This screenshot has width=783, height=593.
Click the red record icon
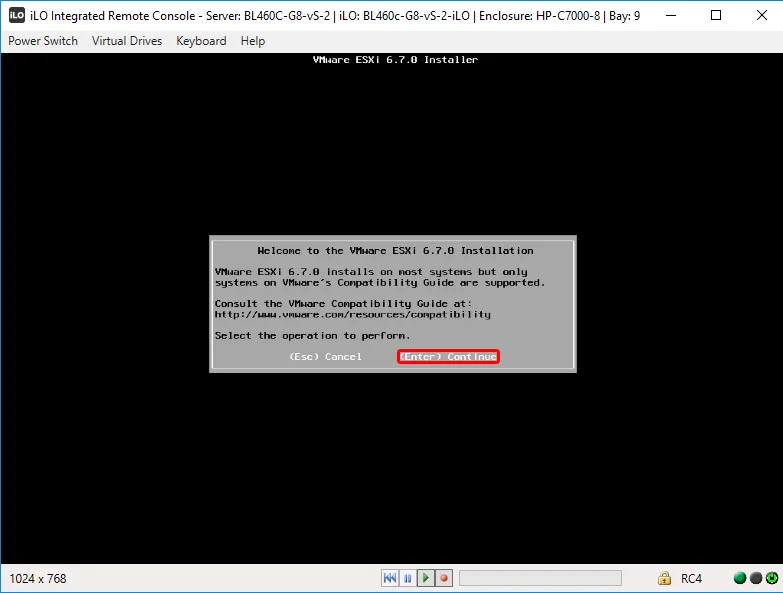click(443, 578)
